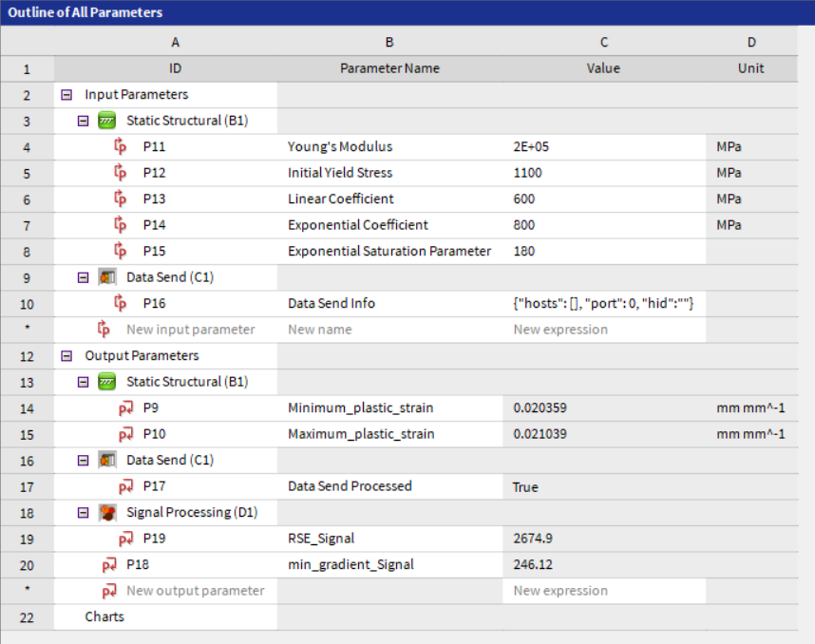The image size is (815, 644).
Task: Select the Young's Modulus value cell
Action: tap(603, 147)
